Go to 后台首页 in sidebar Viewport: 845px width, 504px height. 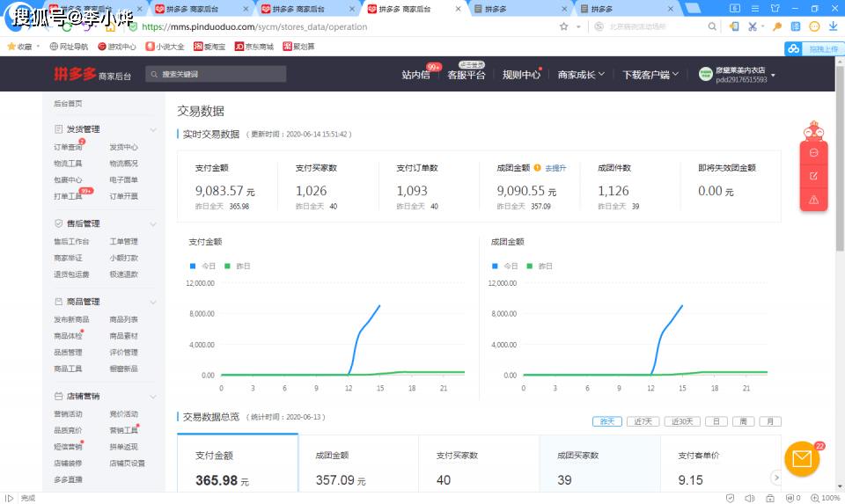[68, 104]
